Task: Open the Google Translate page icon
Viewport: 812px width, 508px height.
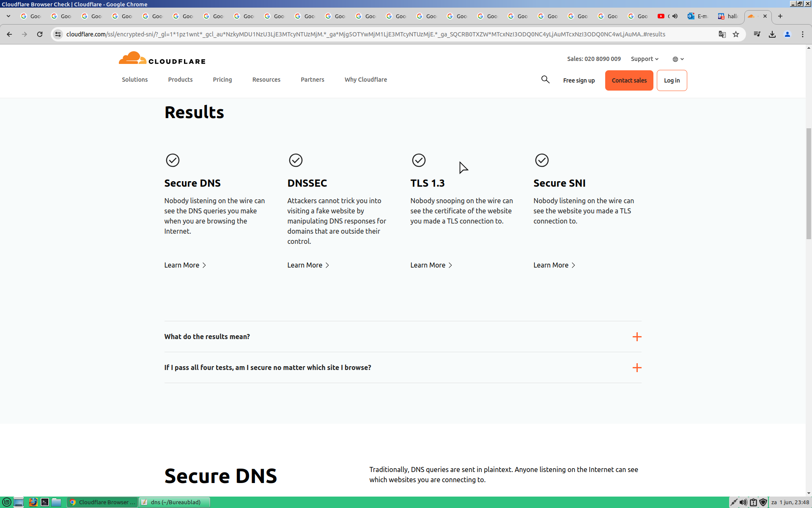Action: point(722,34)
